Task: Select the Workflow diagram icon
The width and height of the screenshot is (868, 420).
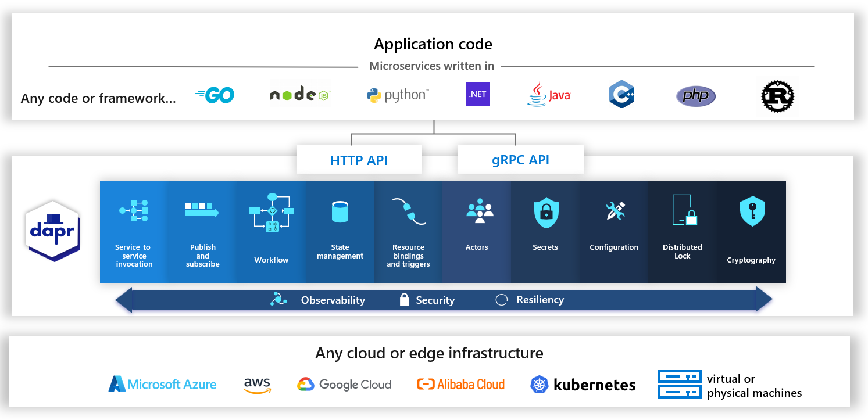Action: (x=272, y=213)
